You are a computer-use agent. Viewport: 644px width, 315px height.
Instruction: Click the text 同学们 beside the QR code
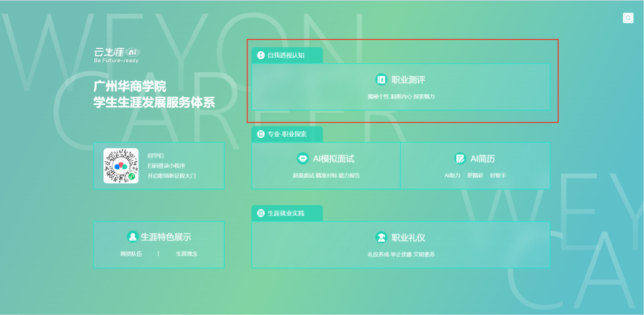[156, 155]
